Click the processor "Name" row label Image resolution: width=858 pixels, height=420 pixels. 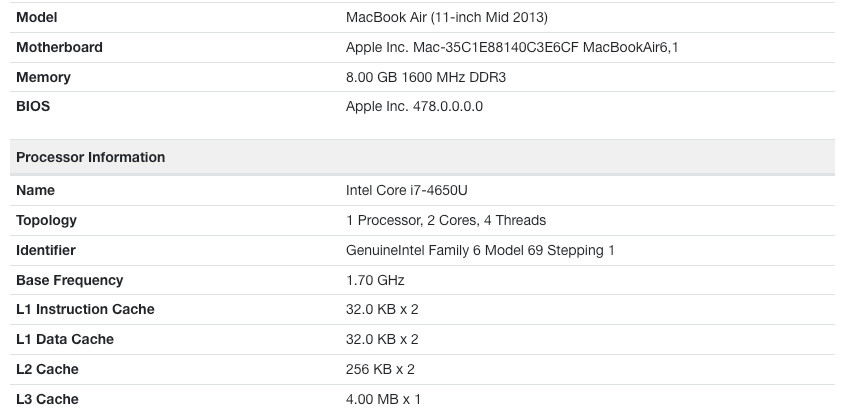pos(35,190)
